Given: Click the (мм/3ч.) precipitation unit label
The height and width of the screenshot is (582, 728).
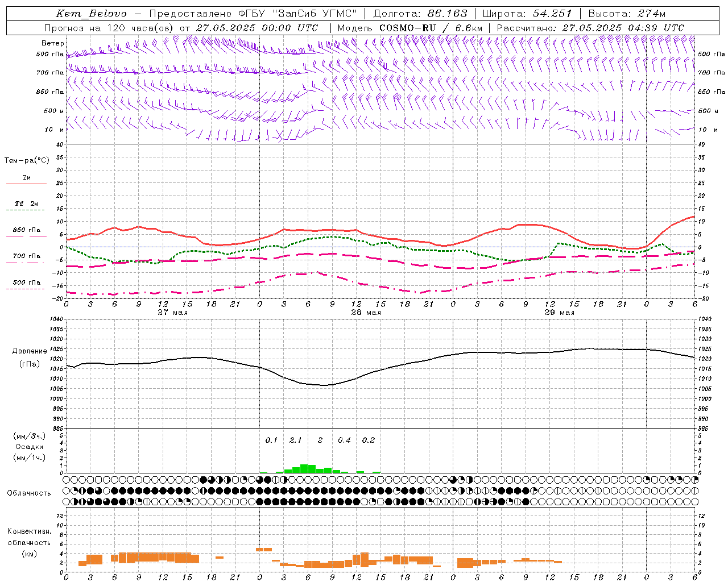Looking at the screenshot, I should pyautogui.click(x=29, y=436).
